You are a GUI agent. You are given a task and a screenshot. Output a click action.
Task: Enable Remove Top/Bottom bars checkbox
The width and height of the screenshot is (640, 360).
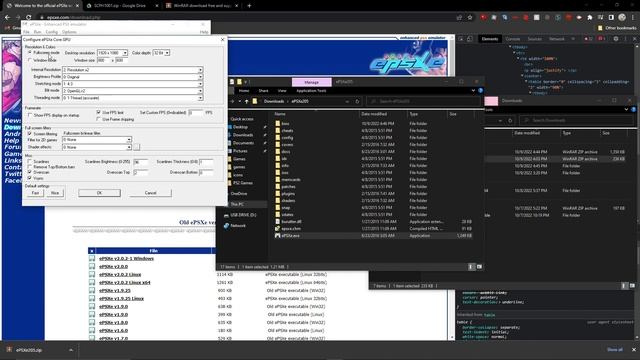29,167
